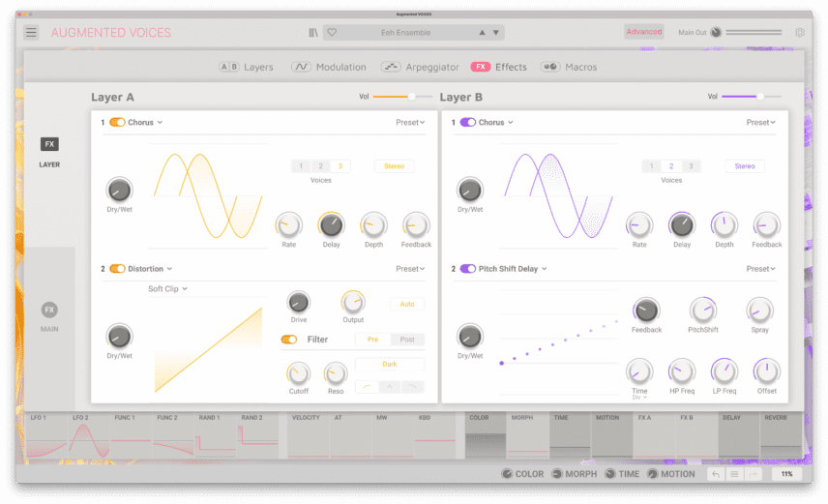Open the history list icon in bottom bar
828x504 pixels.
(734, 474)
